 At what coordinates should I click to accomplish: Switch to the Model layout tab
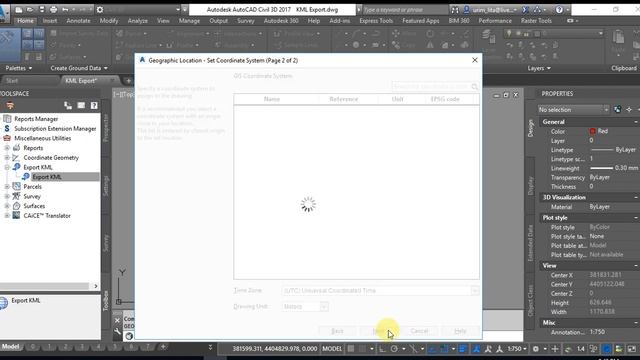(x=11, y=347)
